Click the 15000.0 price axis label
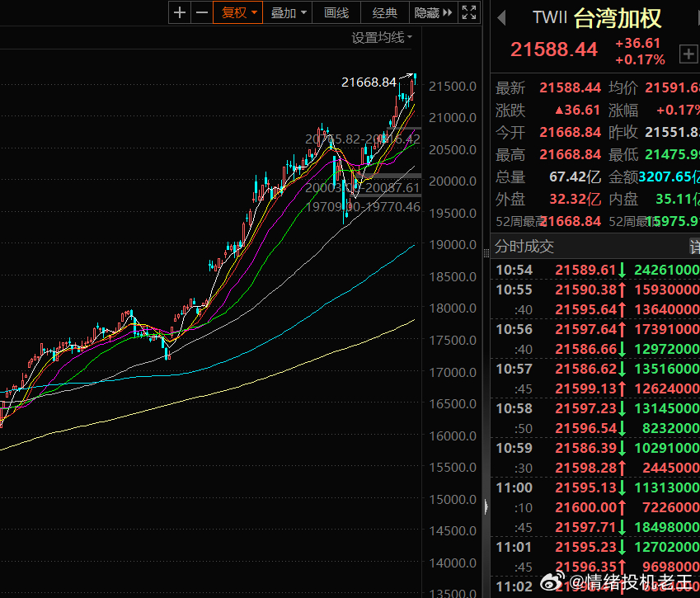Screen dimensions: 700x598 pyautogui.click(x=452, y=499)
